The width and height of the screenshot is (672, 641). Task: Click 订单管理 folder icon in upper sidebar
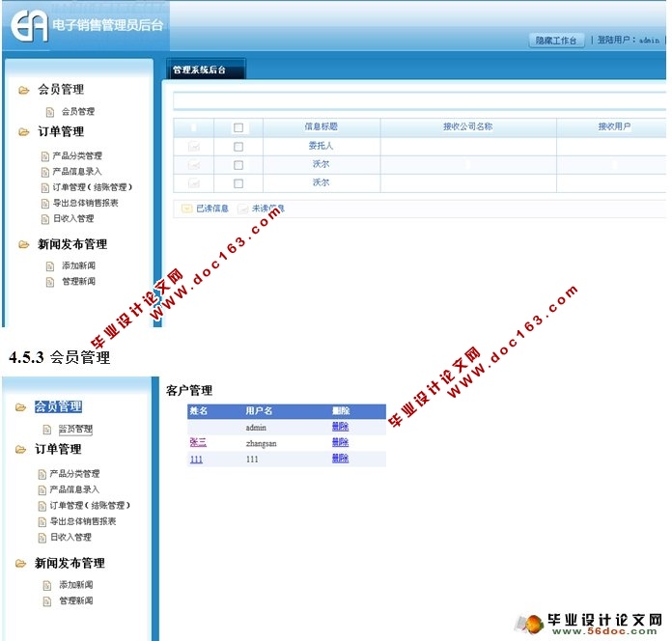pos(23,132)
